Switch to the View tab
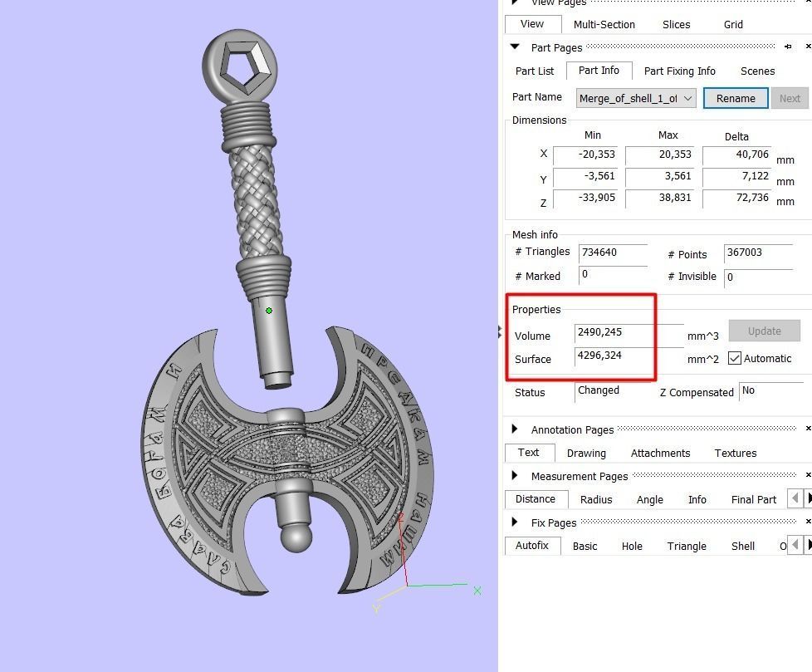The width and height of the screenshot is (812, 672). 532,24
